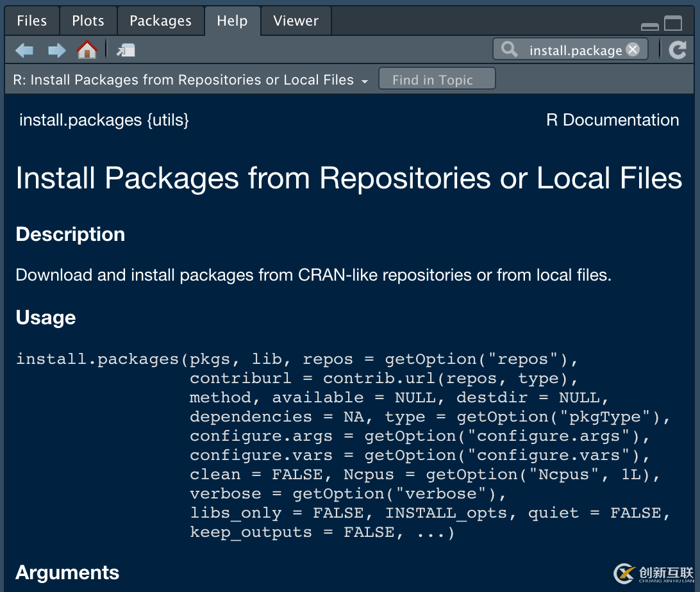
Task: Click the magnifier icon in help search
Action: coord(510,49)
